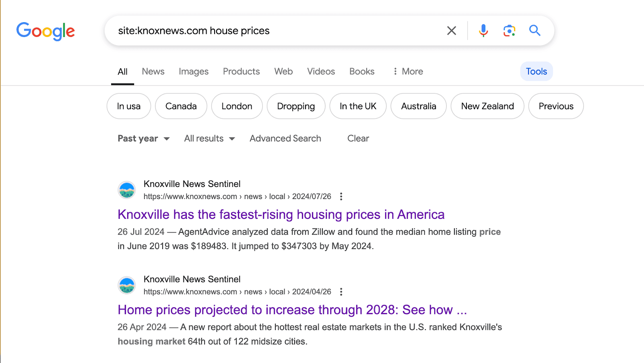Switch to the News tab
Screen dimensions: 644x363
click(x=153, y=71)
